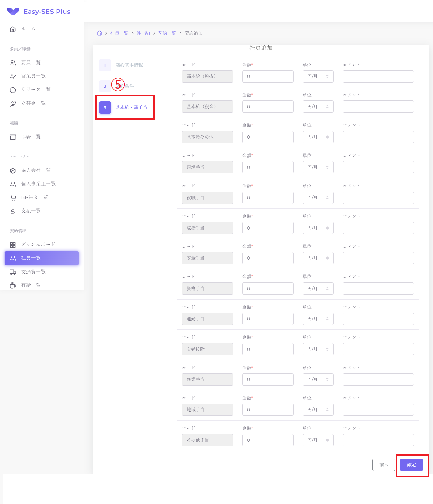Click the コメント field for 残業手当
The image size is (433, 504).
click(x=378, y=379)
